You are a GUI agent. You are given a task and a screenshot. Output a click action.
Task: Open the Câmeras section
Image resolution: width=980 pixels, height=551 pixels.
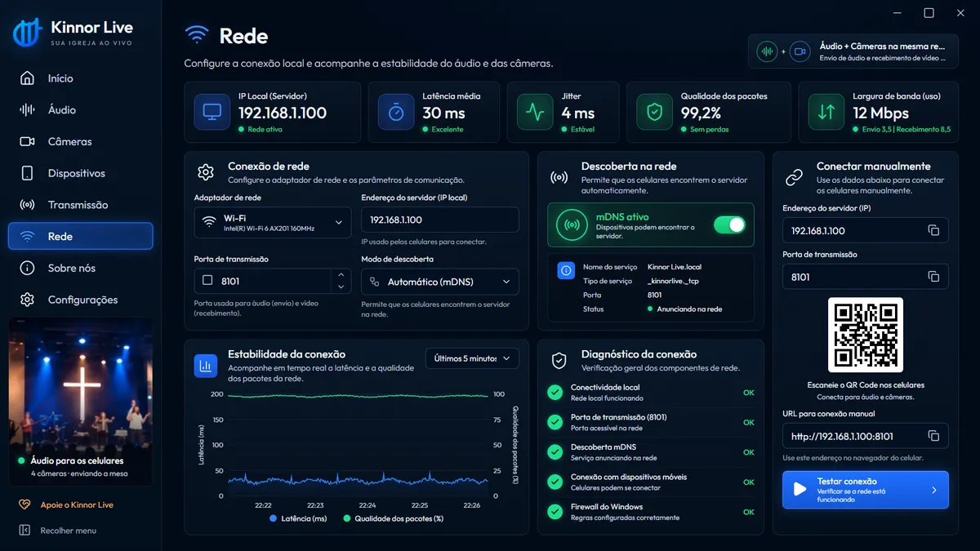80,141
